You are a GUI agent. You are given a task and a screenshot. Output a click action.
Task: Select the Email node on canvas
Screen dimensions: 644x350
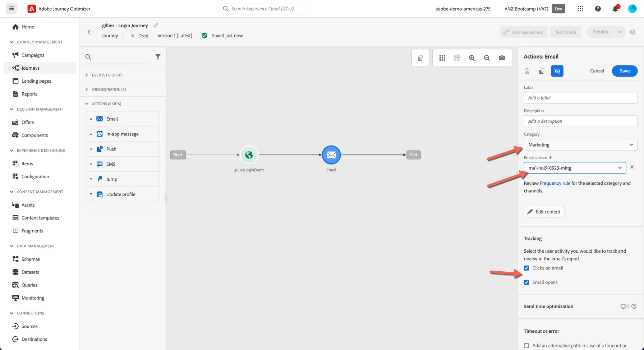coord(331,155)
